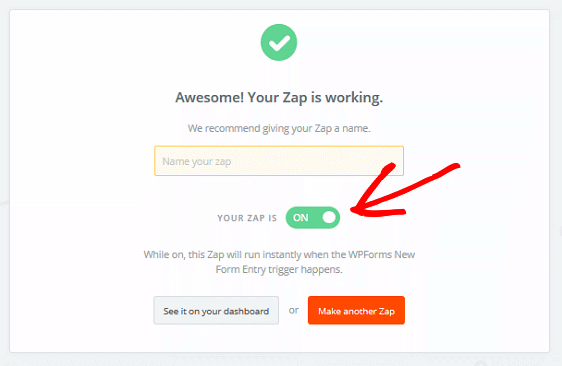Click the green success checkmark icon
Image resolution: width=562 pixels, height=366 pixels.
[279, 42]
